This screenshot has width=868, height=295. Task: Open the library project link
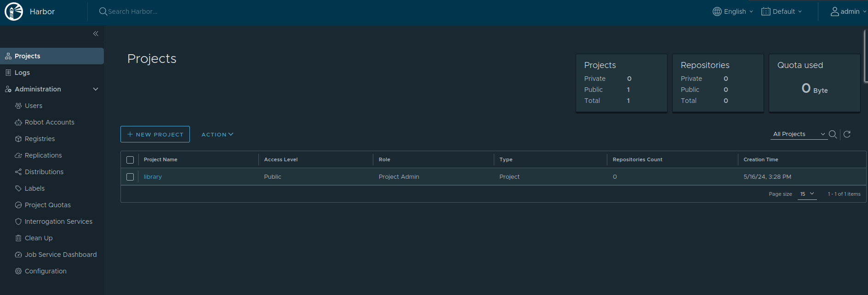153,177
